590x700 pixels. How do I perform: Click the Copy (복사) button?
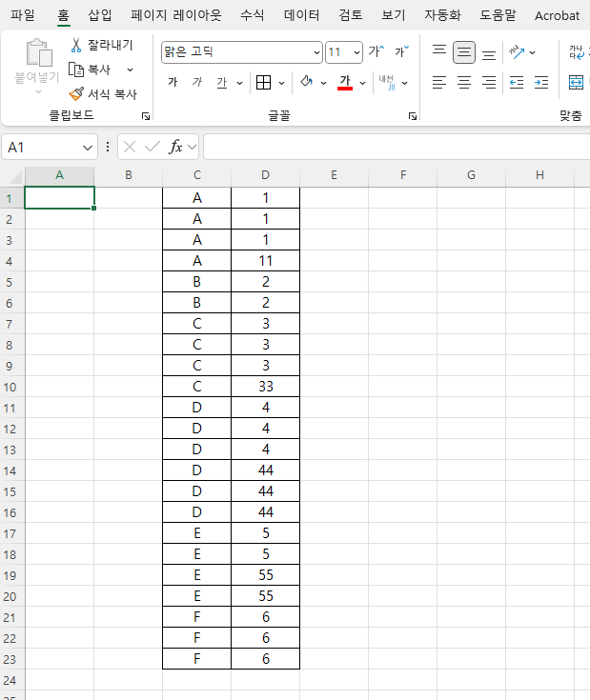click(x=91, y=70)
